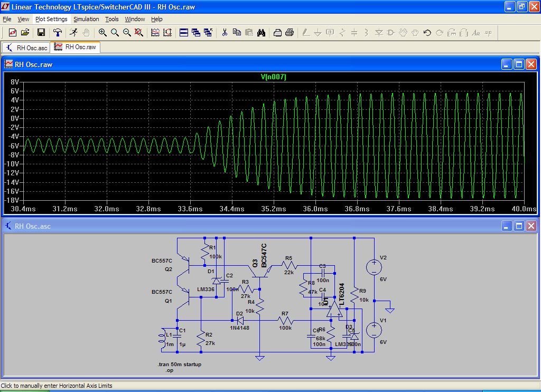The height and width of the screenshot is (392, 541).
Task: Click the Cut scissors icon
Action: coord(224,33)
